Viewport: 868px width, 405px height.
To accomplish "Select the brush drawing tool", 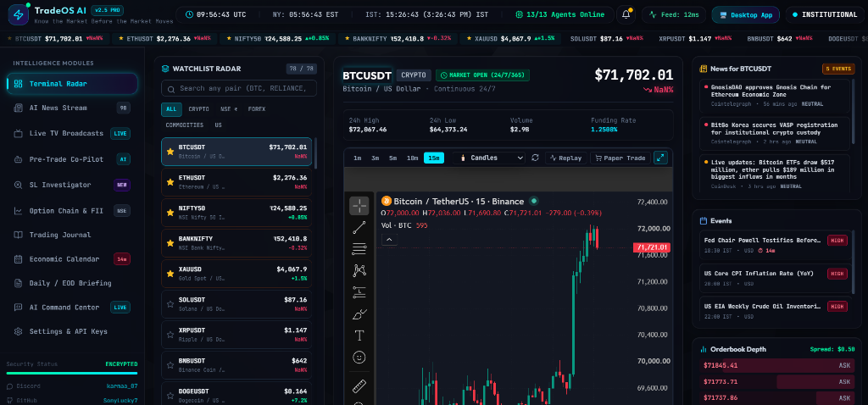I will pyautogui.click(x=359, y=314).
